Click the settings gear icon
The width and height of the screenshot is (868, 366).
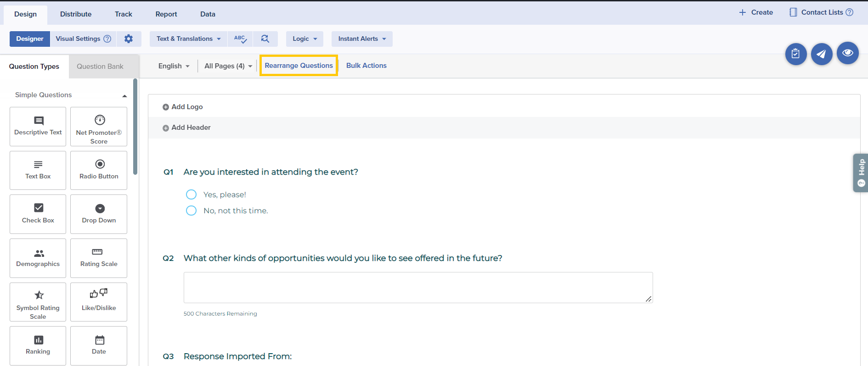click(x=129, y=39)
